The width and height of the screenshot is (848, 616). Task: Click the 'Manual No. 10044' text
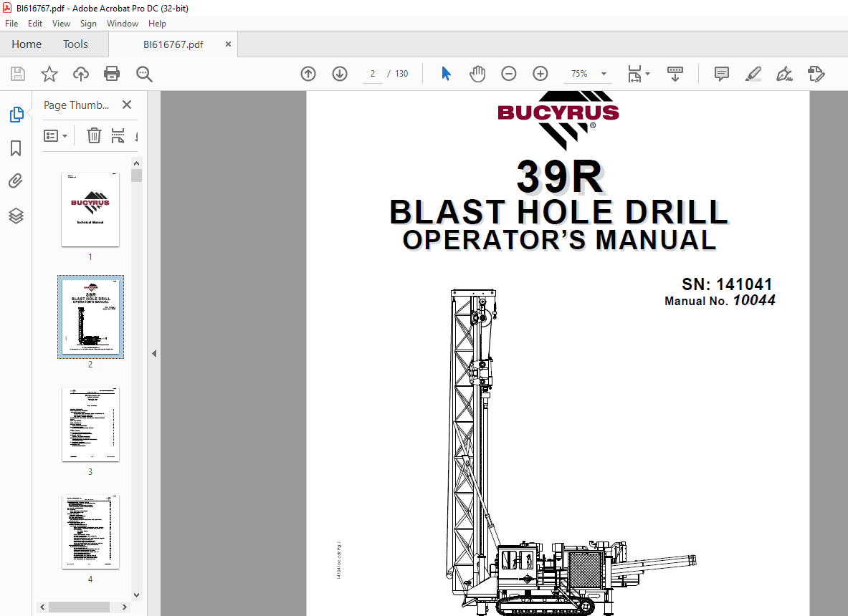(x=720, y=300)
